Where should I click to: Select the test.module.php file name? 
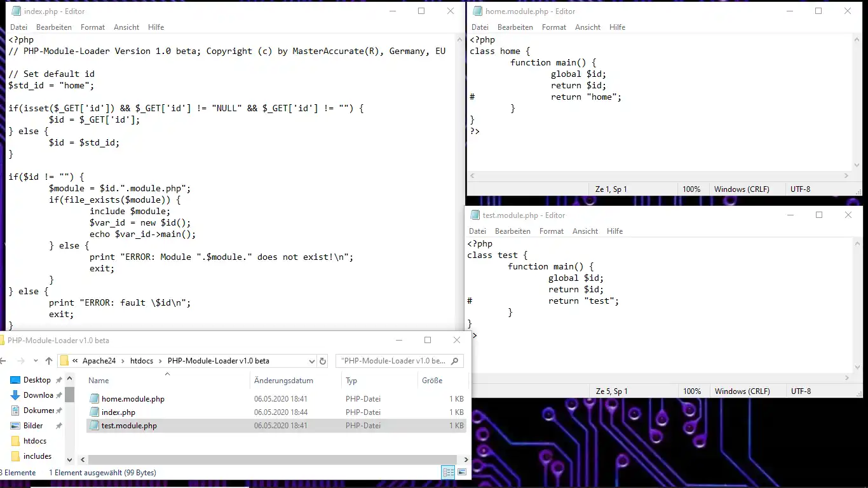129,426
